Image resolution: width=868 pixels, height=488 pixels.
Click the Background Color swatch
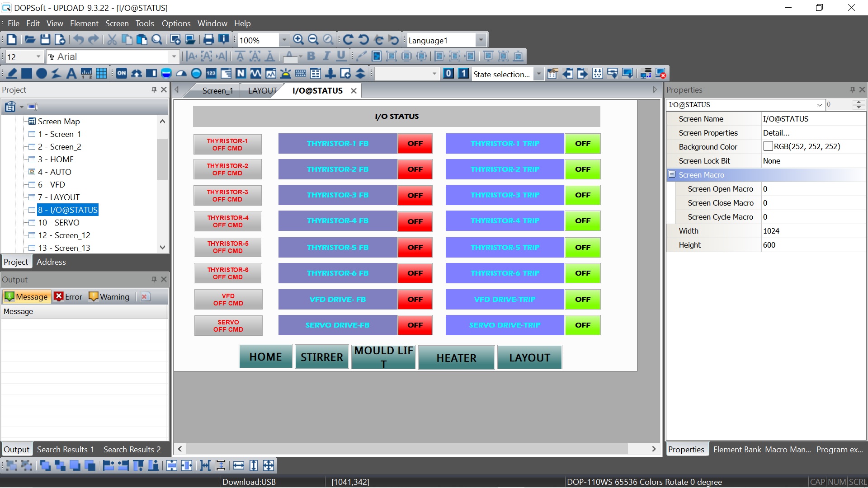768,146
